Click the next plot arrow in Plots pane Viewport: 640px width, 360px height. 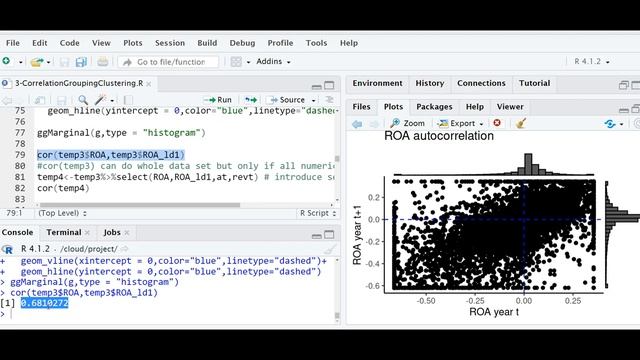pos(374,124)
